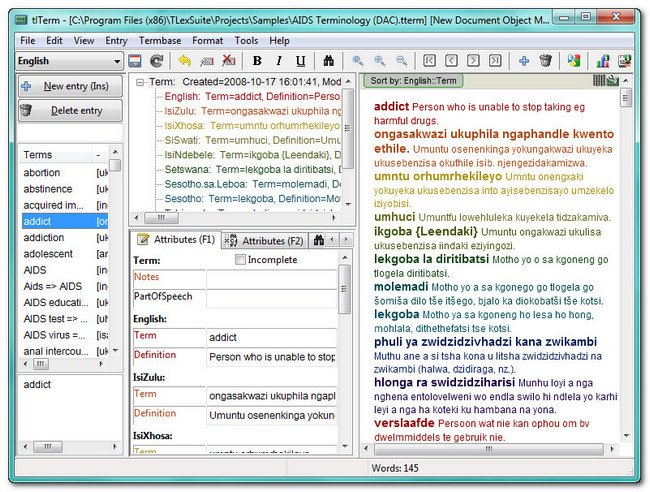This screenshot has height=492, width=650.
Task: Open the Help menu
Action: pyautogui.click(x=279, y=41)
